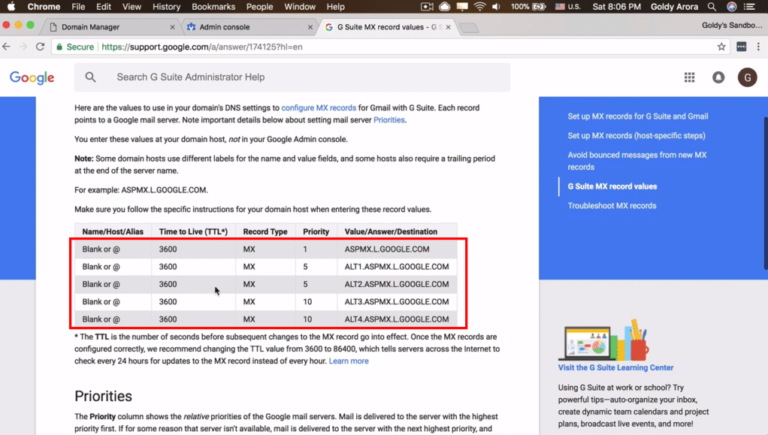Reload the page
Image resolution: width=768 pixels, height=435 pixels.
point(40,47)
